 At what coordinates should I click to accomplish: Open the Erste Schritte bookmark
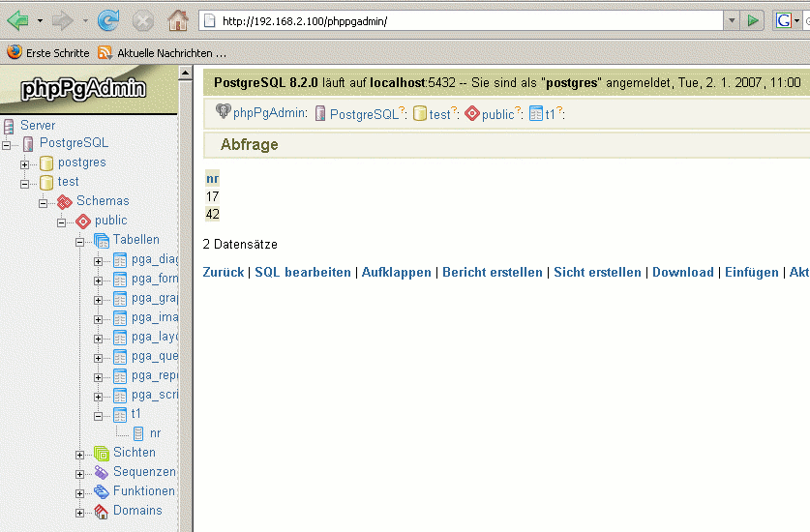pyautogui.click(x=48, y=53)
